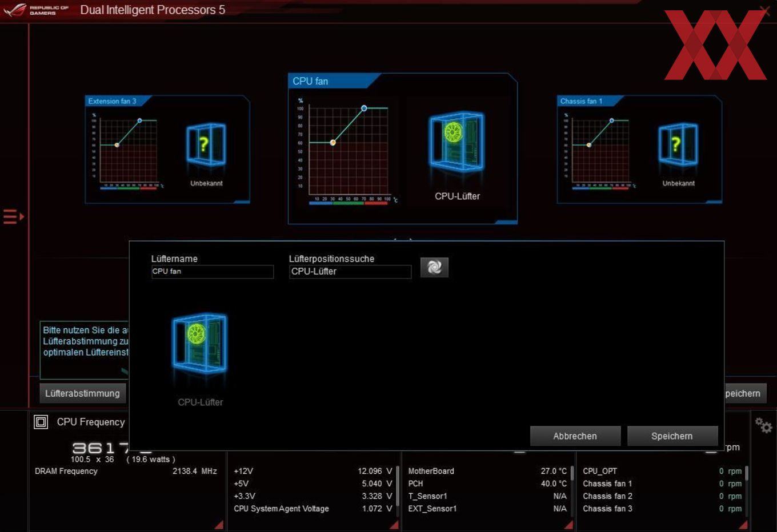
Task: Open the settings gears icon
Action: pyautogui.click(x=763, y=425)
